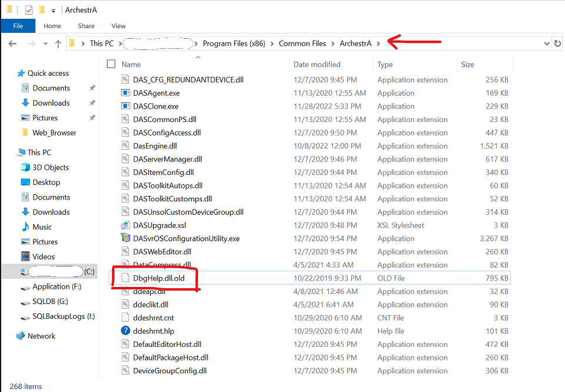Select the DASConfigAccess.dll file name
Viewport: 565px width, 392px height.
(167, 133)
